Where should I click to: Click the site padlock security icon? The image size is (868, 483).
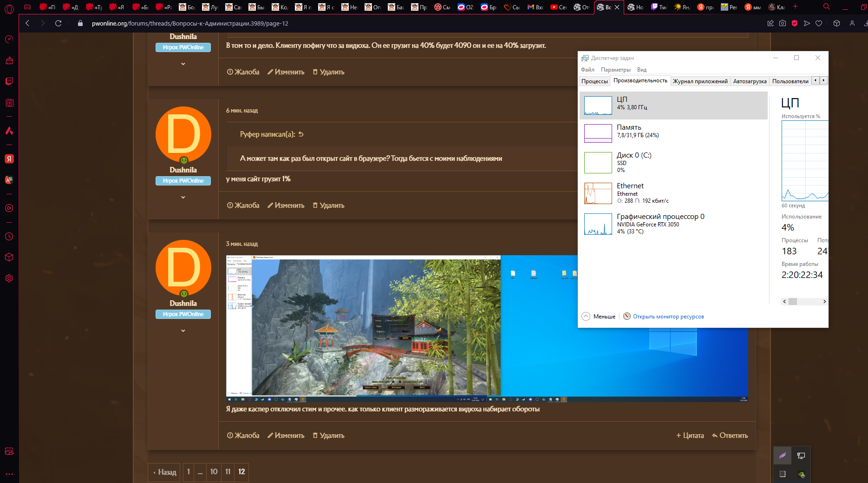80,23
